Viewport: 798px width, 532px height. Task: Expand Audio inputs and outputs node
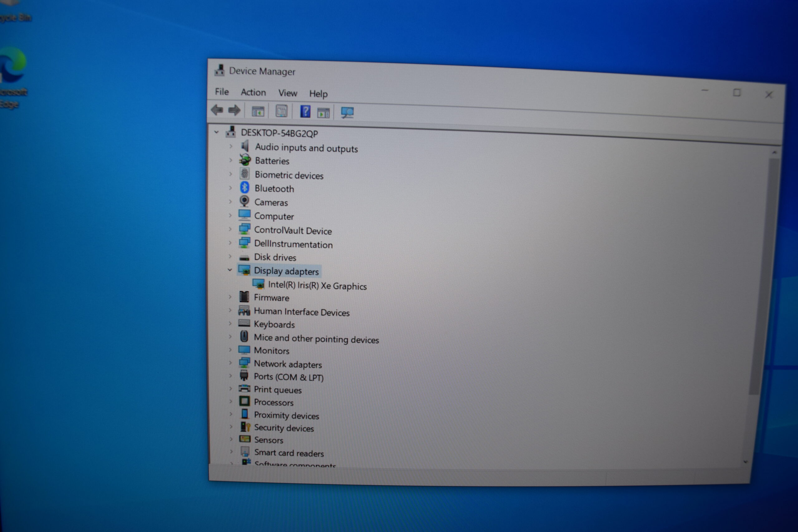click(231, 146)
